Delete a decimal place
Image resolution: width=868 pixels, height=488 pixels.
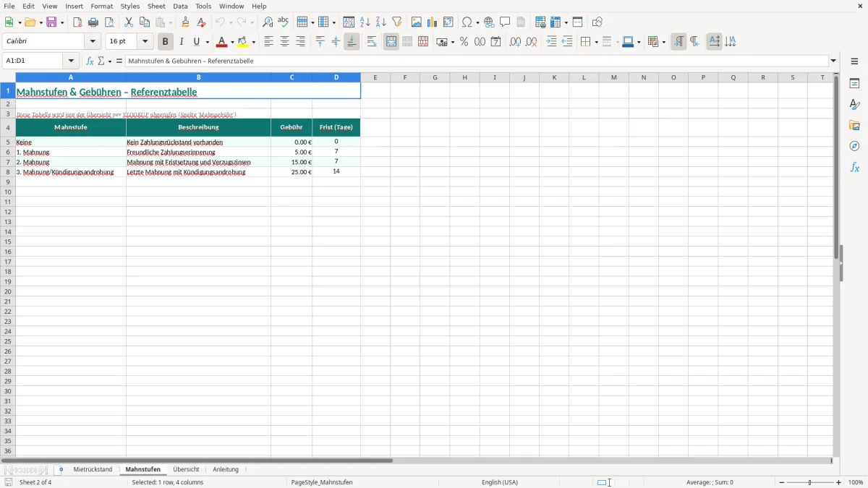tap(531, 42)
